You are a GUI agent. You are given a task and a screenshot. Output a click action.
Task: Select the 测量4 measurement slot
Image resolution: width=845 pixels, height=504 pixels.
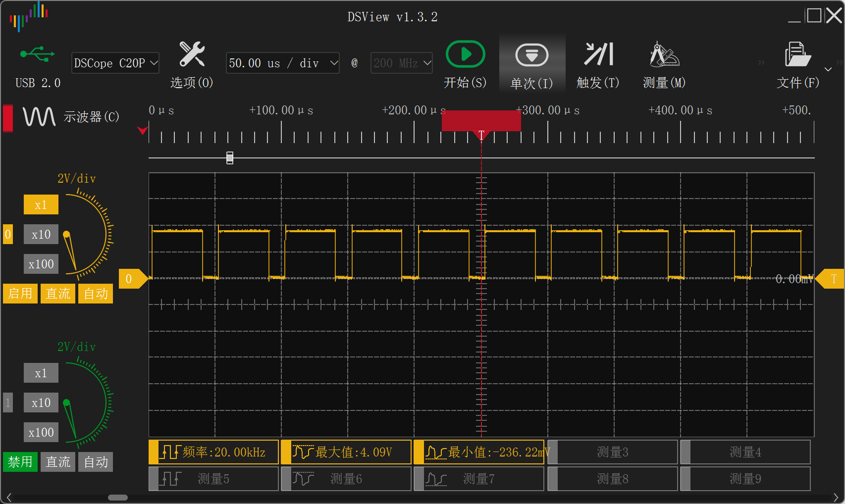tap(745, 452)
